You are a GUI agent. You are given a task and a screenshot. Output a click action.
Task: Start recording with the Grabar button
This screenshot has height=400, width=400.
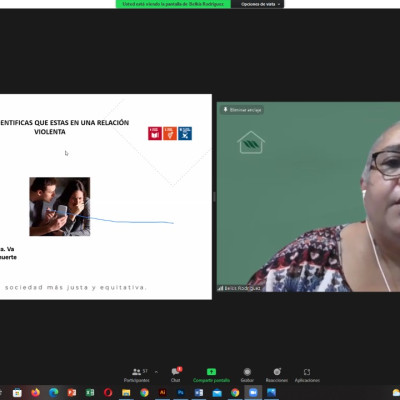click(x=247, y=375)
